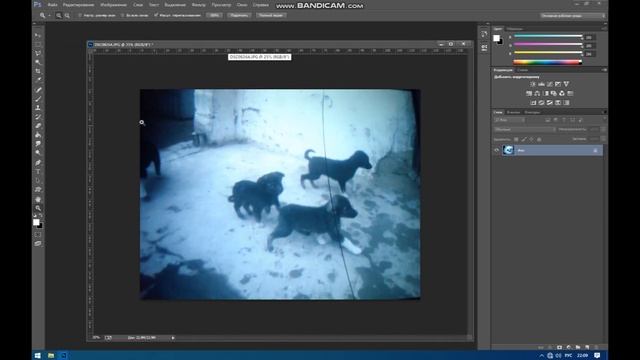Select the Pen tool
The image size is (640, 360).
point(38,162)
